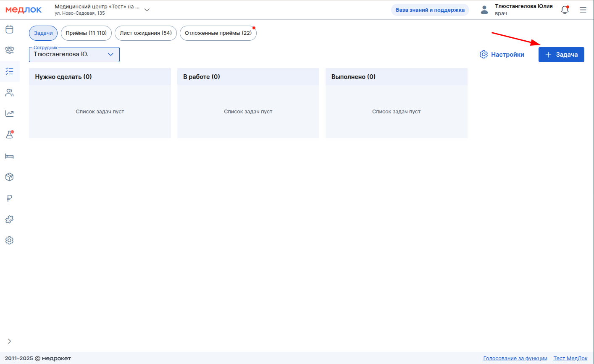This screenshot has height=364, width=594.
Task: Switch to the Приёмы (11 110) tab
Action: 86,33
